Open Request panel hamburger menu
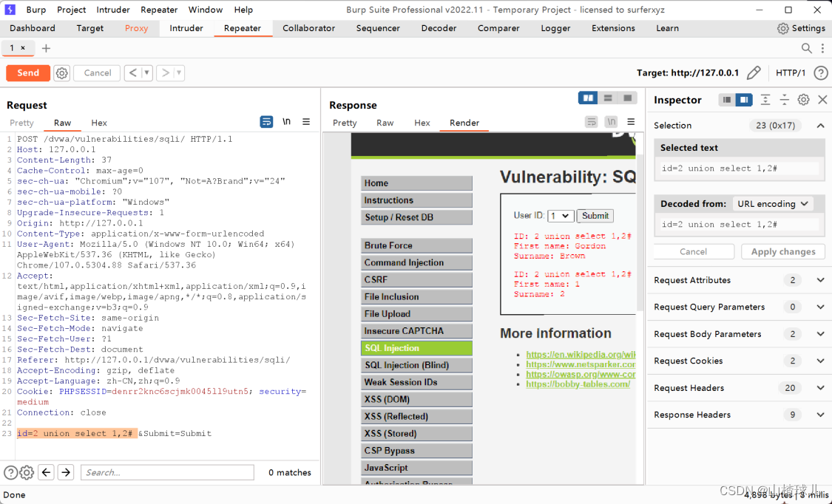This screenshot has height=504, width=832. [306, 122]
